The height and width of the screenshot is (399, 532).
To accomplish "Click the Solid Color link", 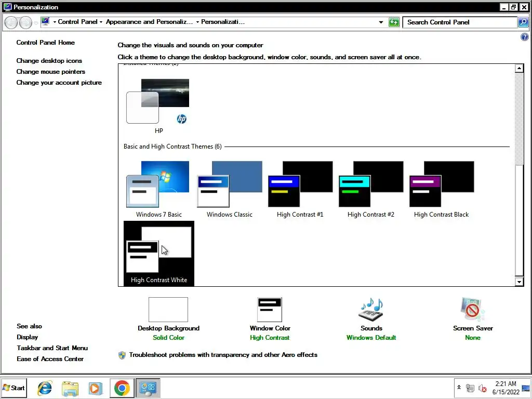I will tap(168, 338).
